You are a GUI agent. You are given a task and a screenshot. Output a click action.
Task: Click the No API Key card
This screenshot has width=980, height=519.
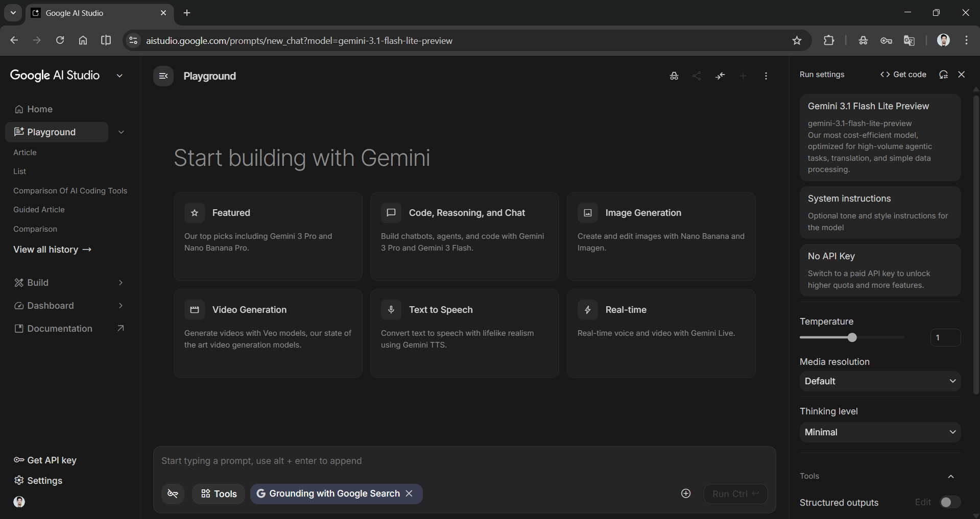pos(880,270)
